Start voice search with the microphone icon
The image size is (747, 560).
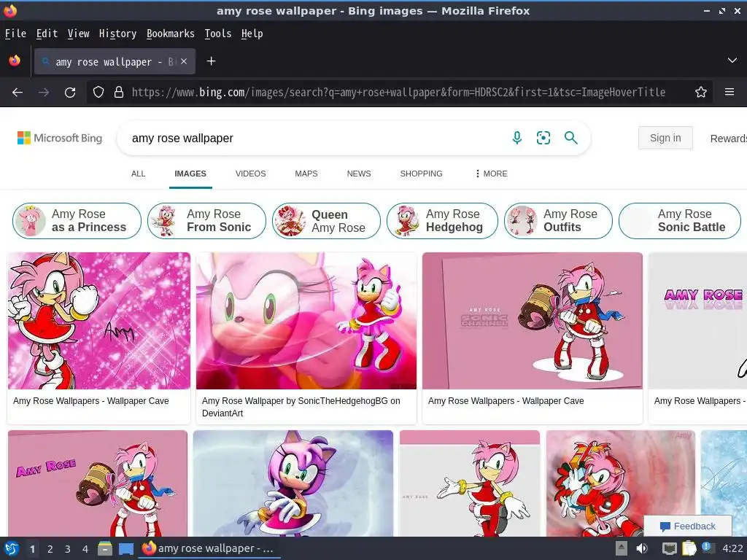click(x=517, y=138)
